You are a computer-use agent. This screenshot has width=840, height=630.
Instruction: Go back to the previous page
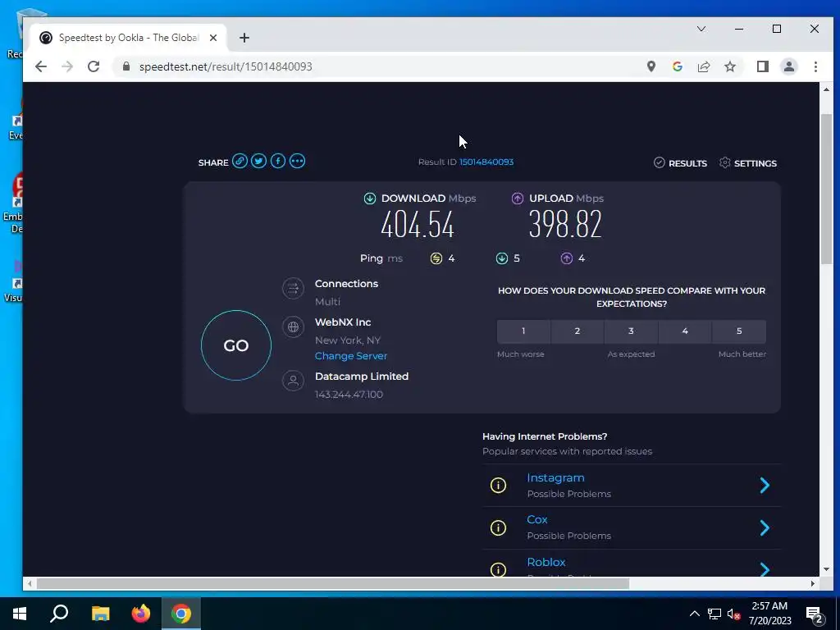pos(41,66)
